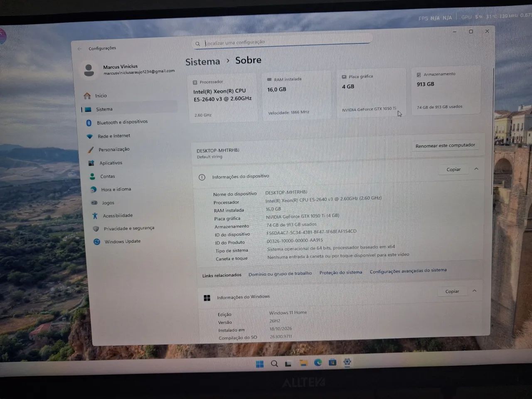Viewport: 532px width, 399px height.
Task: Collapse the Informações do Windows section
Action: click(474, 291)
